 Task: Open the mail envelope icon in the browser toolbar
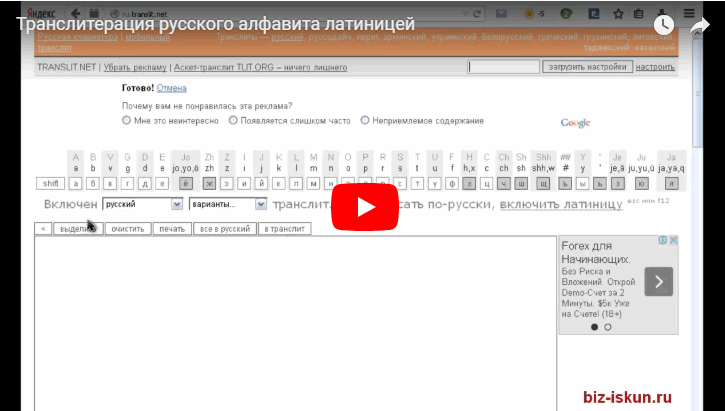click(501, 13)
